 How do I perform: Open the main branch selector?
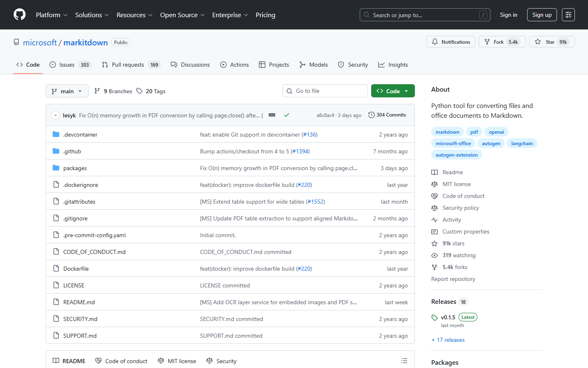point(67,91)
